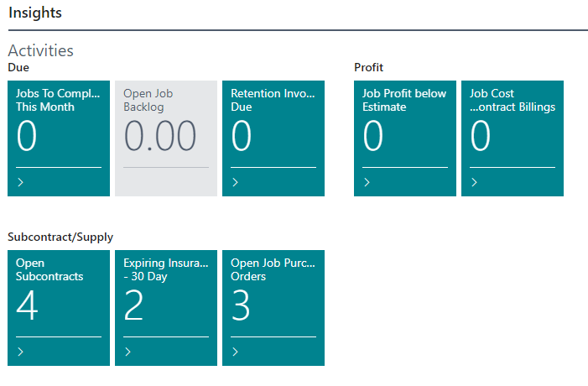Click chevron on Open Job Purchase Orders tile
This screenshot has height=386, width=588.
coord(235,352)
